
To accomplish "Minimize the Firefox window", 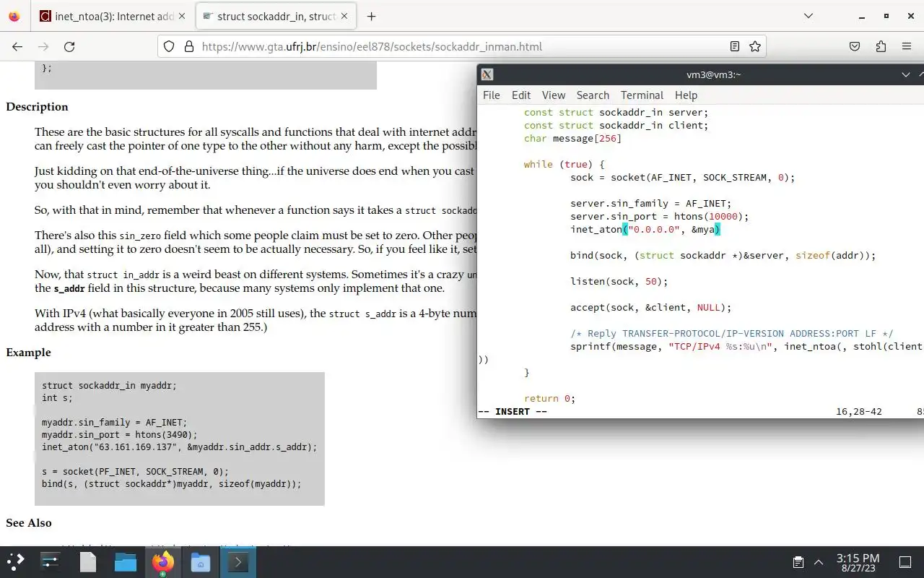I will click(862, 16).
